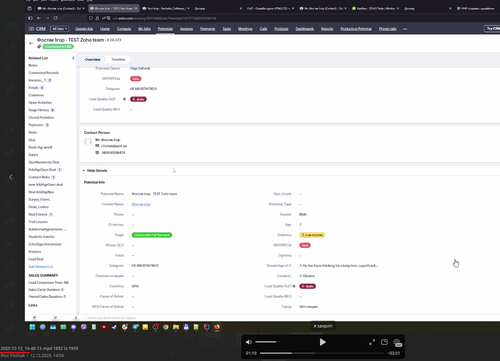Open picture-in-picture mode icon
This screenshot has height=361, width=500.
[x=384, y=342]
